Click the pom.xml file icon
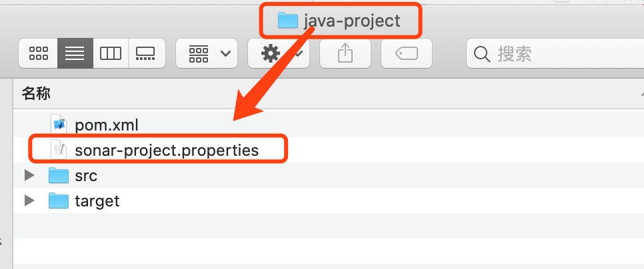This screenshot has height=269, width=644. [x=59, y=125]
